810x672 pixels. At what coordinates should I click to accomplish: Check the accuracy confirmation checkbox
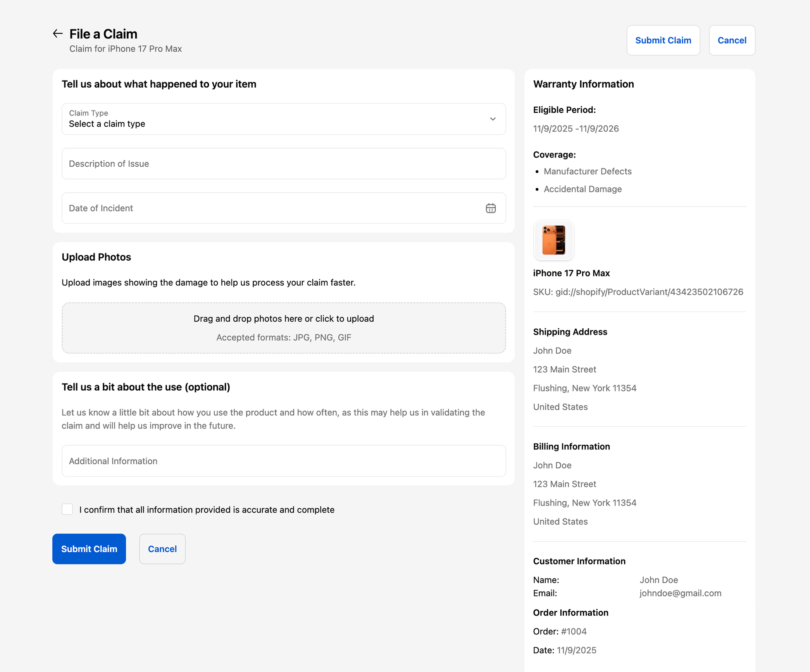[67, 509]
